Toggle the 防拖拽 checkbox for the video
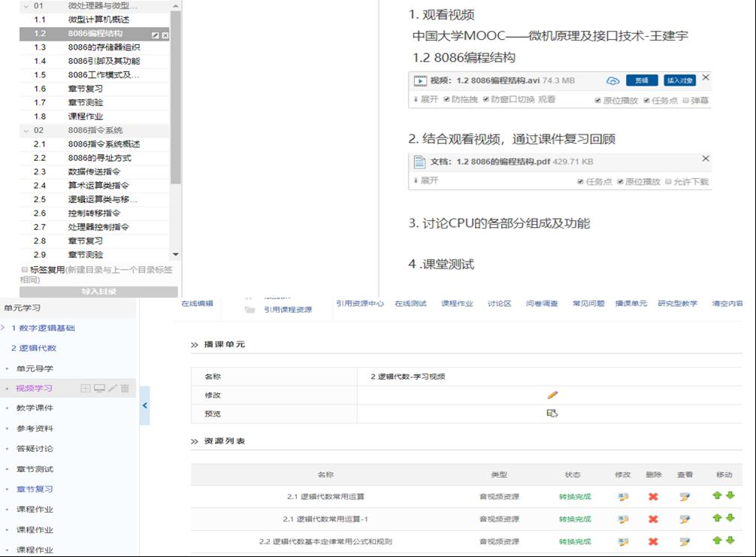Viewport: 756px width, 557px height. coord(447,99)
